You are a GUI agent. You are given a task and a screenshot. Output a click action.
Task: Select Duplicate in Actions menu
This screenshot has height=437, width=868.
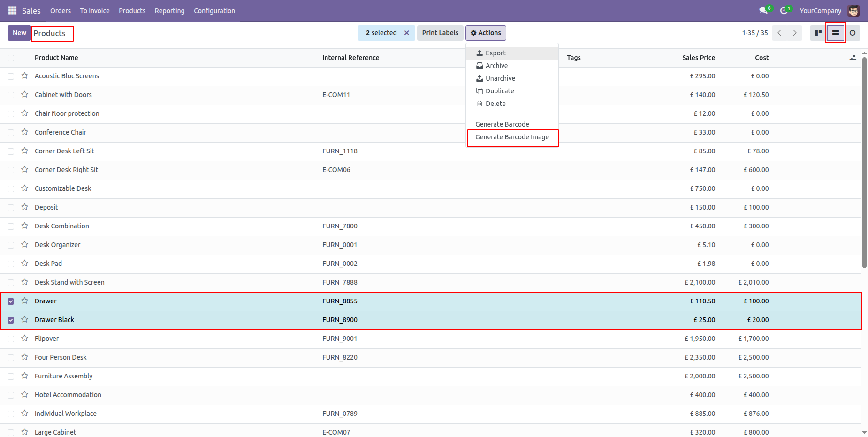click(x=499, y=91)
